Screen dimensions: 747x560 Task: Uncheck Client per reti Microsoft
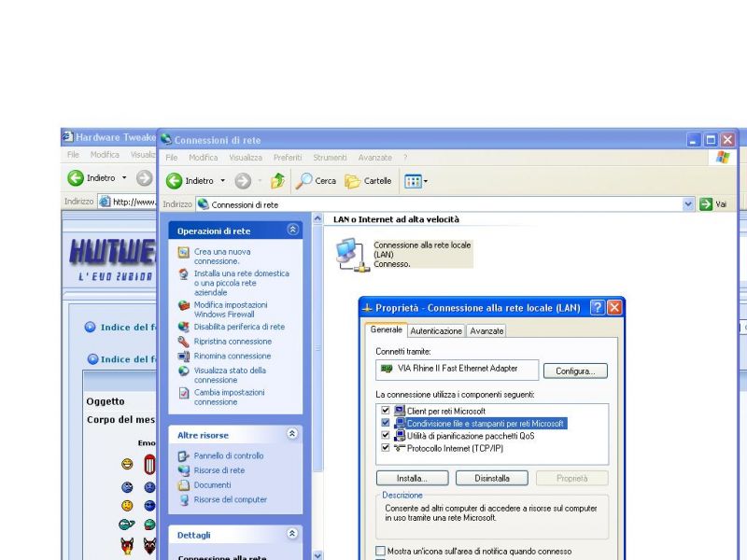pos(386,410)
